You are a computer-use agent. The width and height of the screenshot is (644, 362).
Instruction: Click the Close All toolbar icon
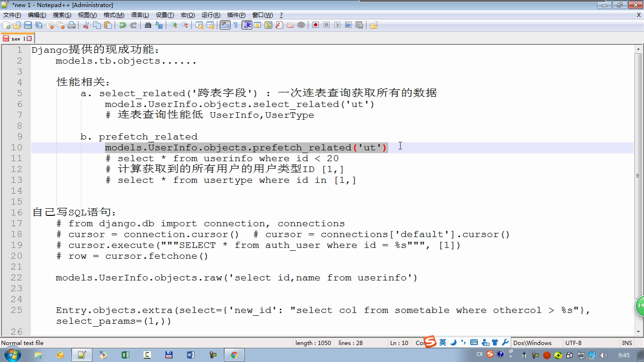click(61, 25)
